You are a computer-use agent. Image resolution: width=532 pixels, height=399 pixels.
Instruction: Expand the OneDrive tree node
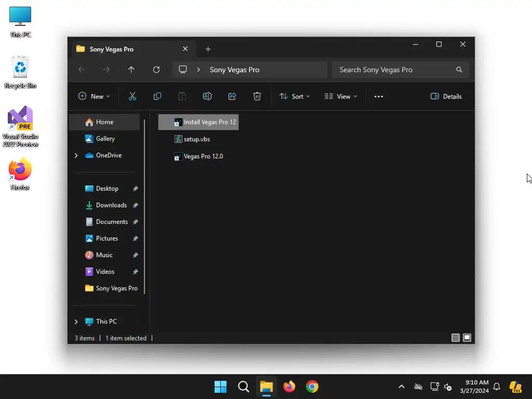tap(76, 155)
